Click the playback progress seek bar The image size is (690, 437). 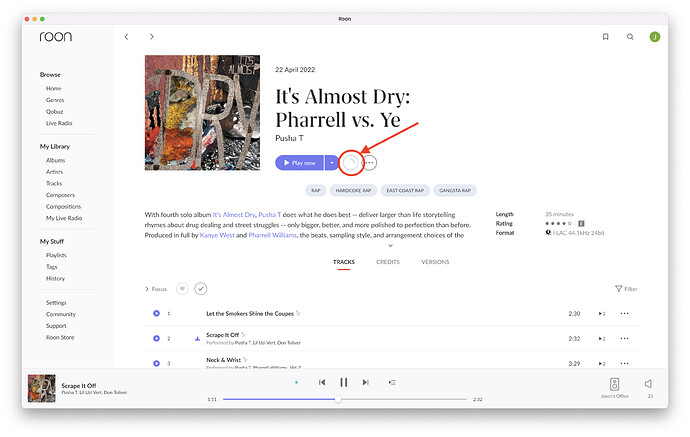click(345, 399)
